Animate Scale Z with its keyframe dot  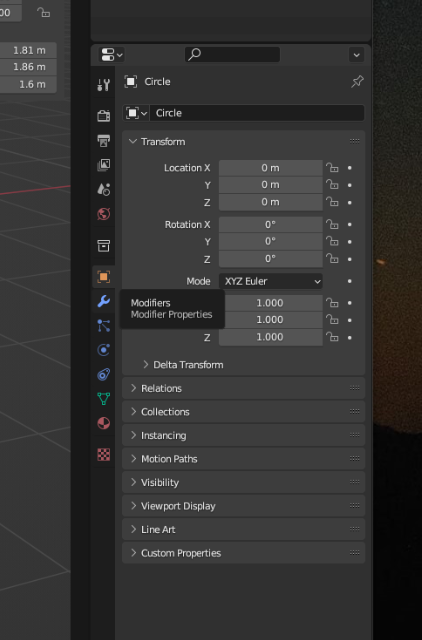tap(350, 338)
